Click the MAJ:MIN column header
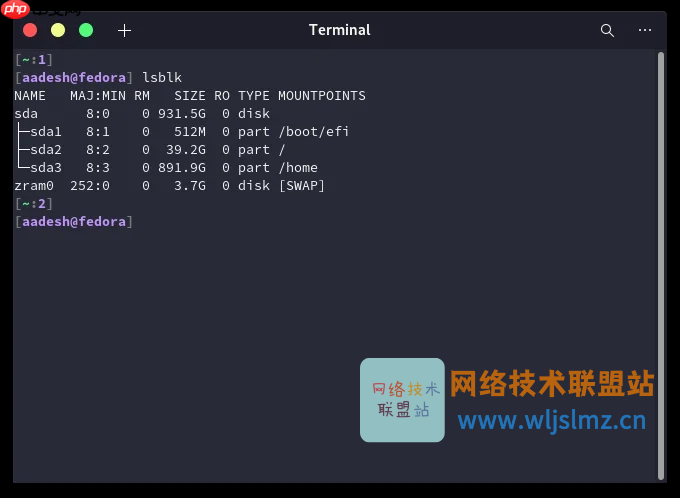 tap(98, 95)
